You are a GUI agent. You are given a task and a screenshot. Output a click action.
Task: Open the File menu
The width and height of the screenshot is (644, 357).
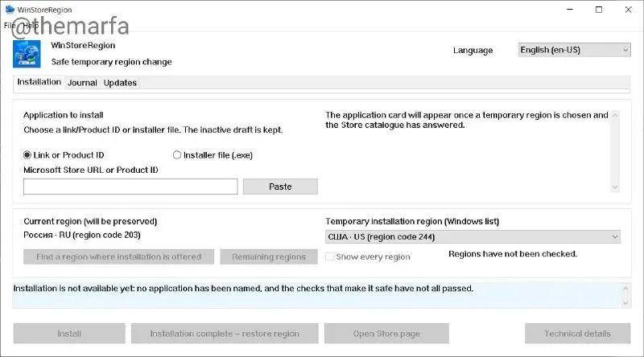[10, 26]
